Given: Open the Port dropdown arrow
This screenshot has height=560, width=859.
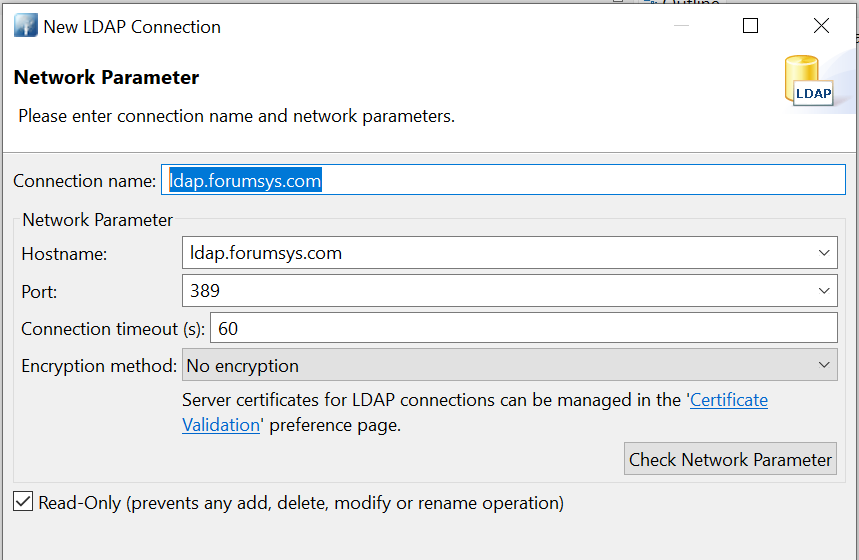Looking at the screenshot, I should (824, 291).
